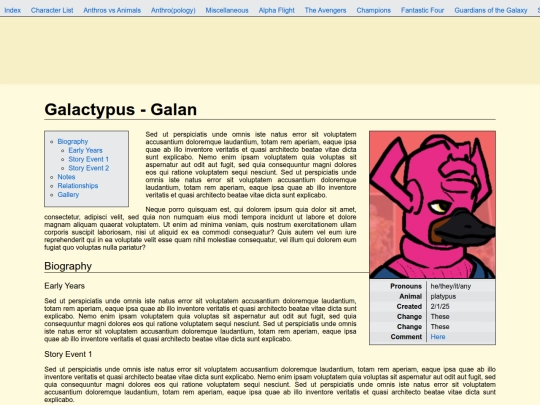The width and height of the screenshot is (540, 405).
Task: Click the Comment label in infobox
Action: (406, 337)
